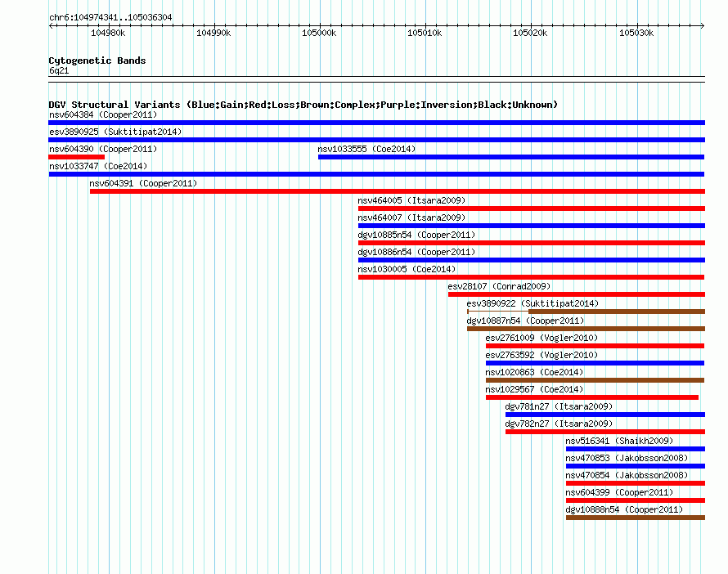The height and width of the screenshot is (574, 728).
Task: Click the red loss bar of nsv604391
Action: (x=398, y=191)
